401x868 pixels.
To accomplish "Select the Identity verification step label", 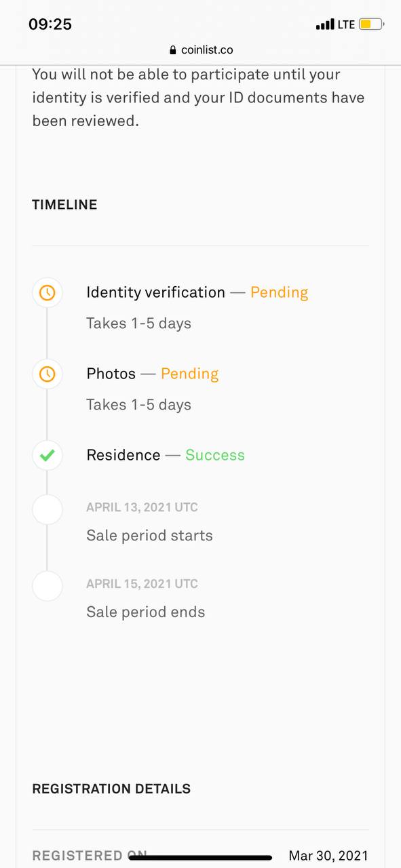I will pyautogui.click(x=155, y=292).
